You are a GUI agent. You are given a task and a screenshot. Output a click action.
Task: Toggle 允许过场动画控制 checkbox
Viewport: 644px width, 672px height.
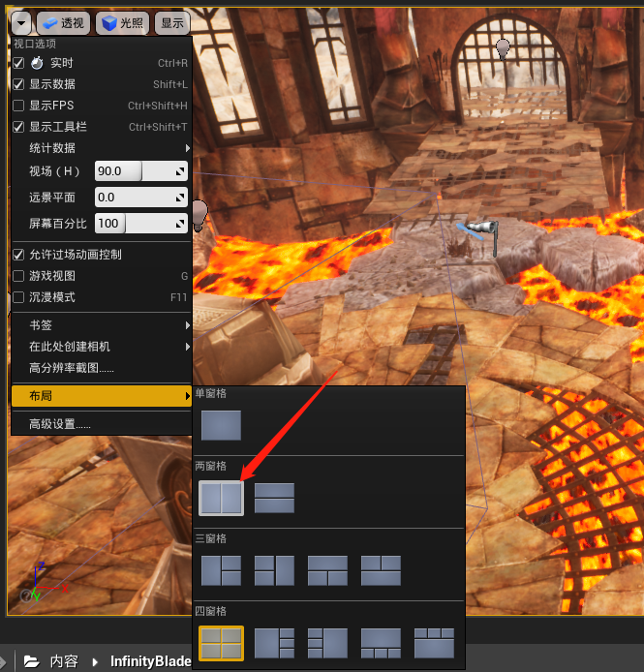tap(18, 255)
